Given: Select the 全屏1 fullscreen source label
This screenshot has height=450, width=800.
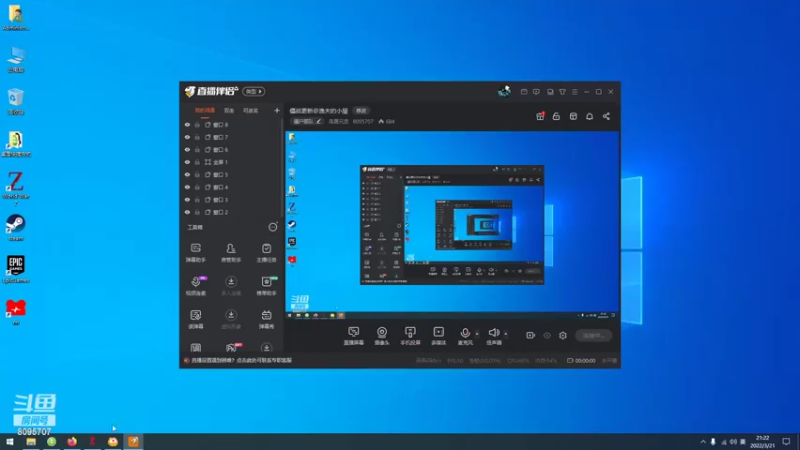Looking at the screenshot, I should (x=220, y=162).
